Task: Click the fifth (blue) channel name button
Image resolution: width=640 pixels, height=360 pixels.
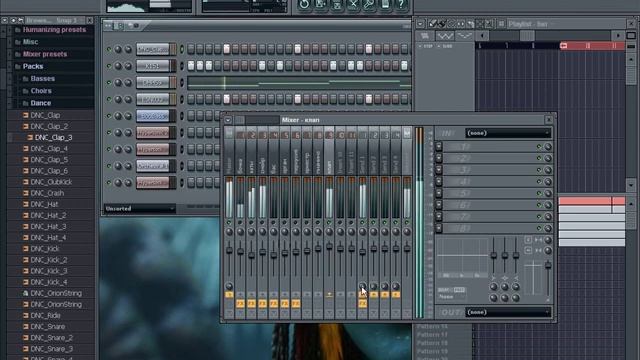Action: [153, 116]
